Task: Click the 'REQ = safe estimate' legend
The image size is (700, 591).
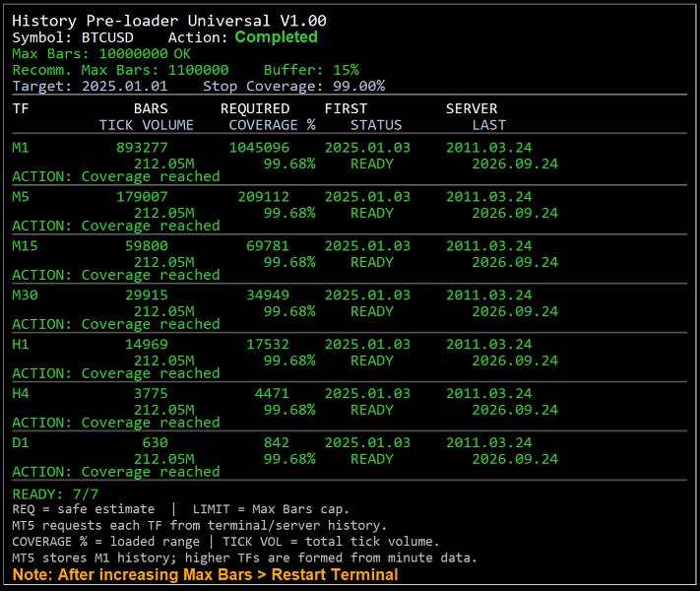Action: [x=84, y=509]
